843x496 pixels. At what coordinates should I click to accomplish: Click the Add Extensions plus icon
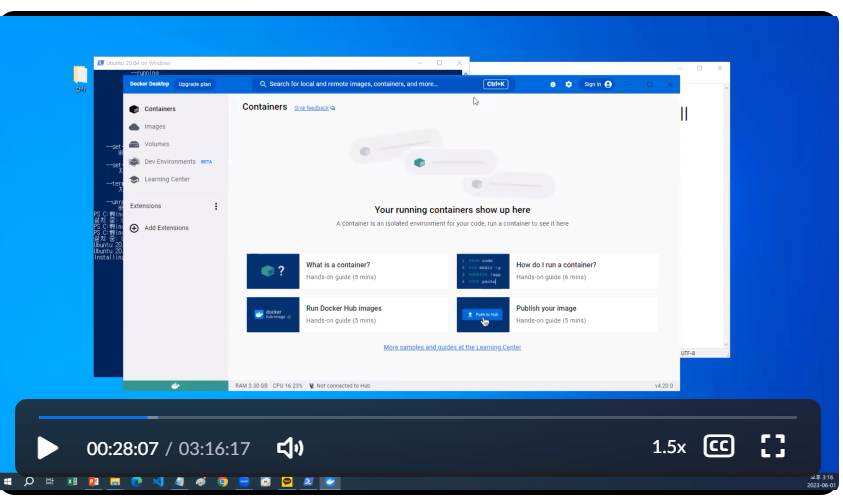(x=134, y=228)
